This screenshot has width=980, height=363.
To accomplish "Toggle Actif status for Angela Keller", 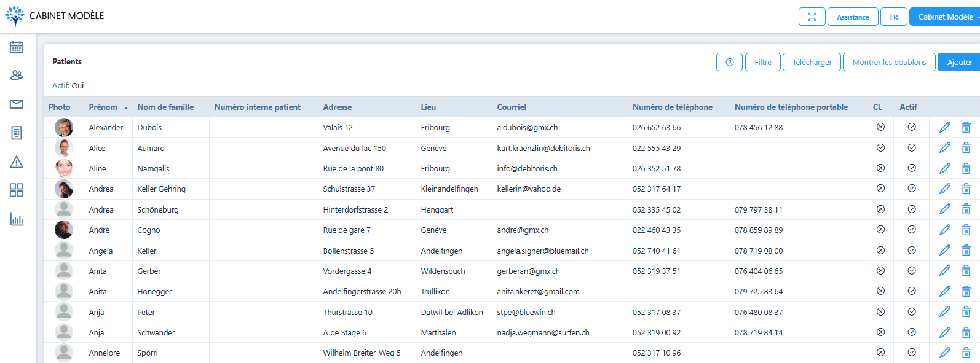I will (912, 250).
